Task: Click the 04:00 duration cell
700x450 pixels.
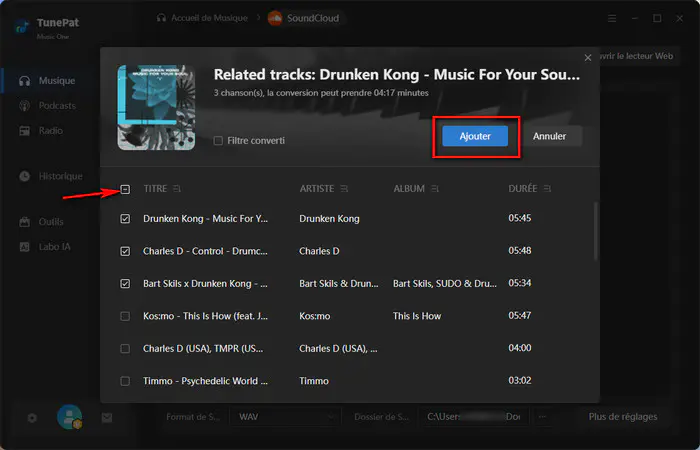Action: (520, 348)
